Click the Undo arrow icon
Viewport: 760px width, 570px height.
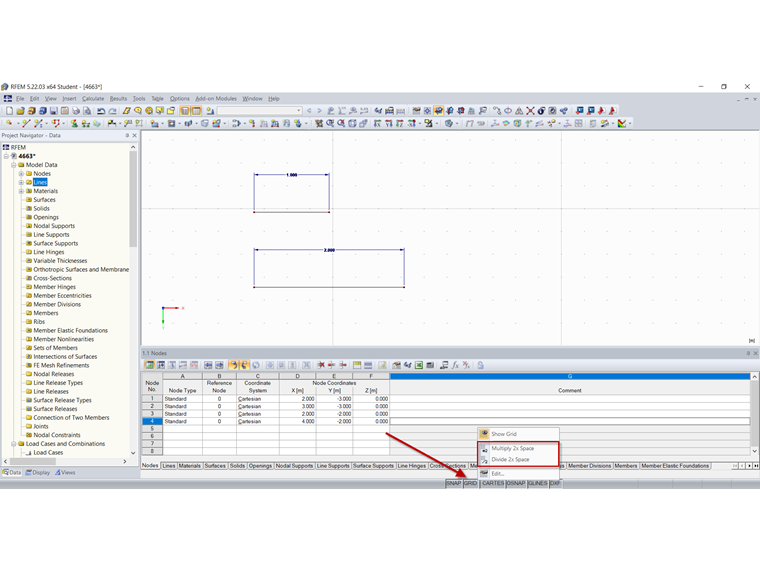pos(101,111)
